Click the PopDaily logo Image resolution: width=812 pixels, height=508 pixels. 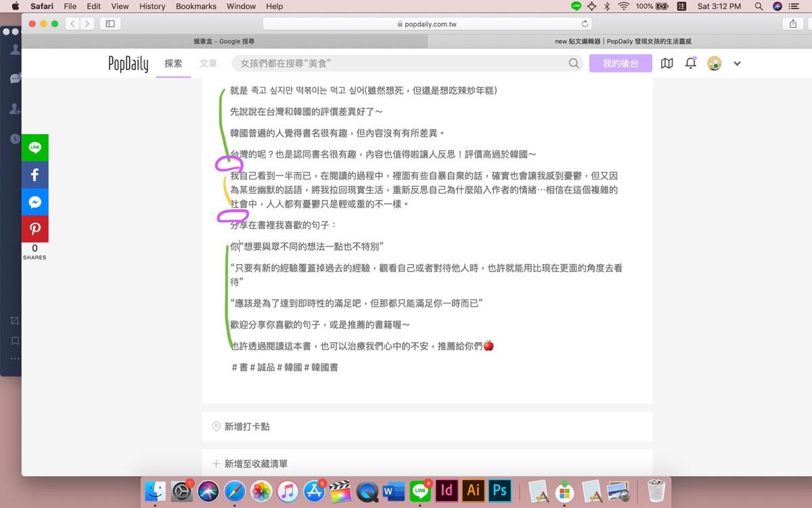128,63
